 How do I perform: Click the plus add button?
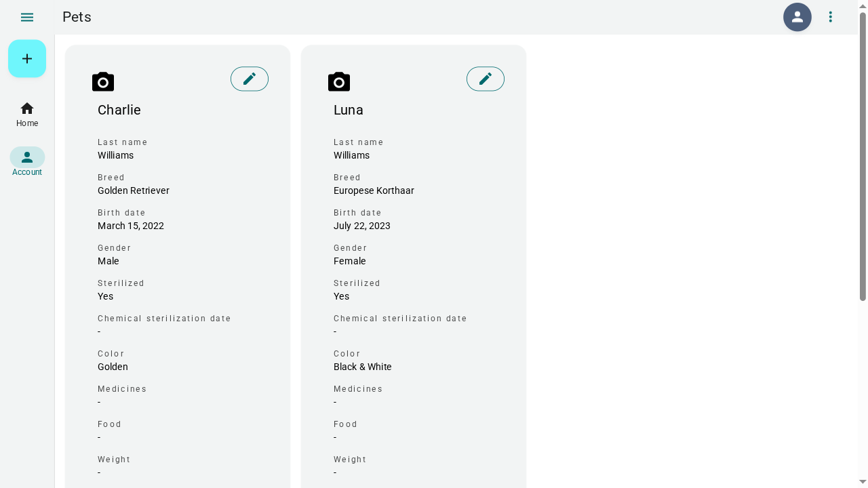tap(27, 58)
